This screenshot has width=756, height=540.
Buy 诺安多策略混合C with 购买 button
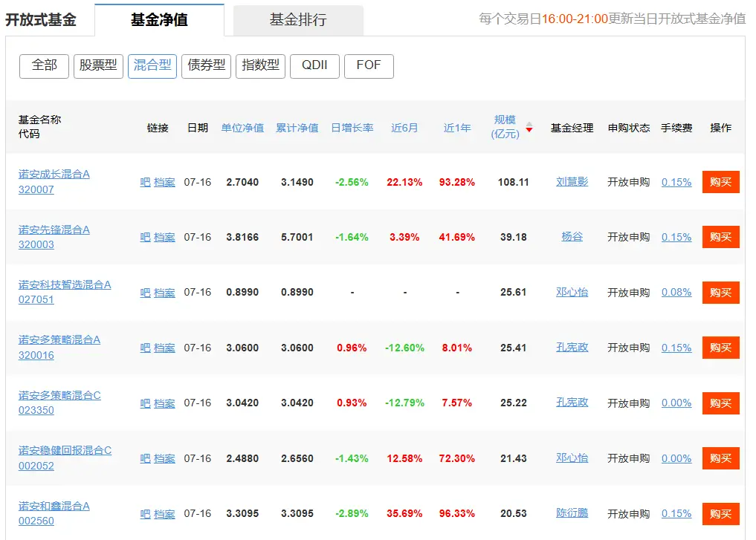(x=721, y=403)
